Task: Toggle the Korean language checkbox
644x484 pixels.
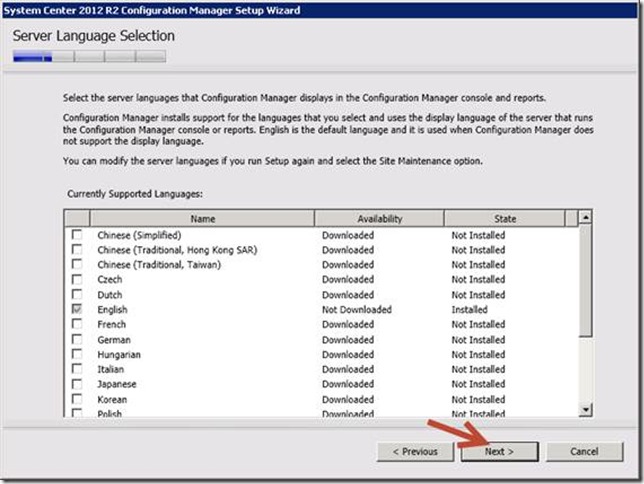Action: [x=77, y=400]
